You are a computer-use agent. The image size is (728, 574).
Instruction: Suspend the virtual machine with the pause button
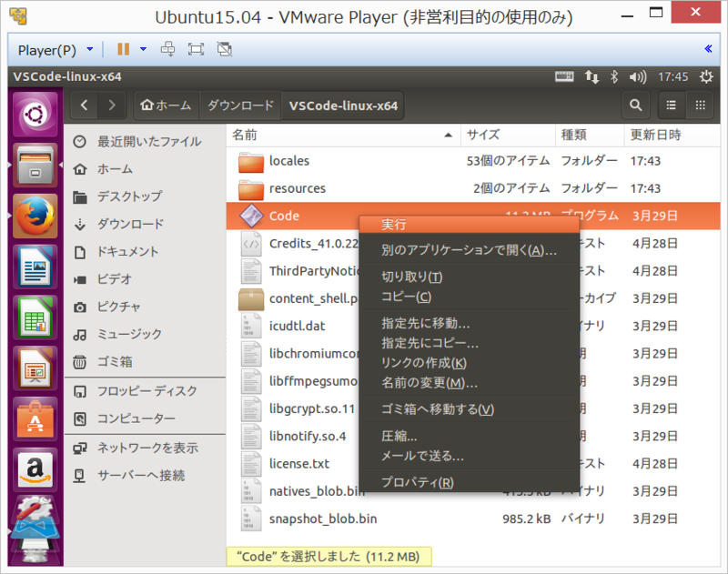(x=124, y=48)
